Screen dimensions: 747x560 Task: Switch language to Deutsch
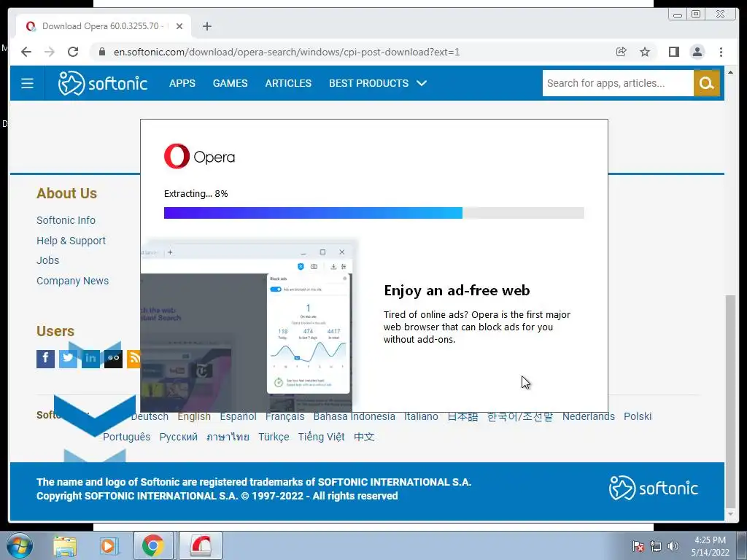(x=150, y=416)
